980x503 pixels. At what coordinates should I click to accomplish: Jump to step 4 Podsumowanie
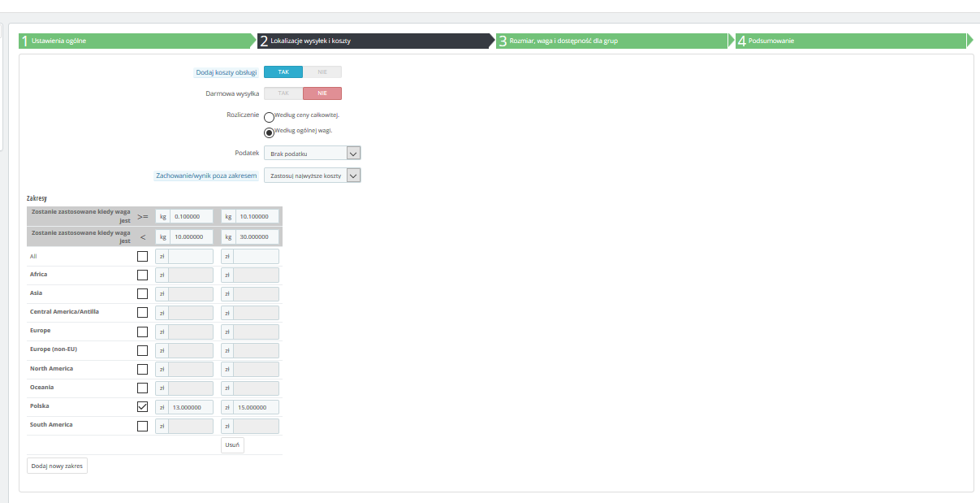(850, 41)
